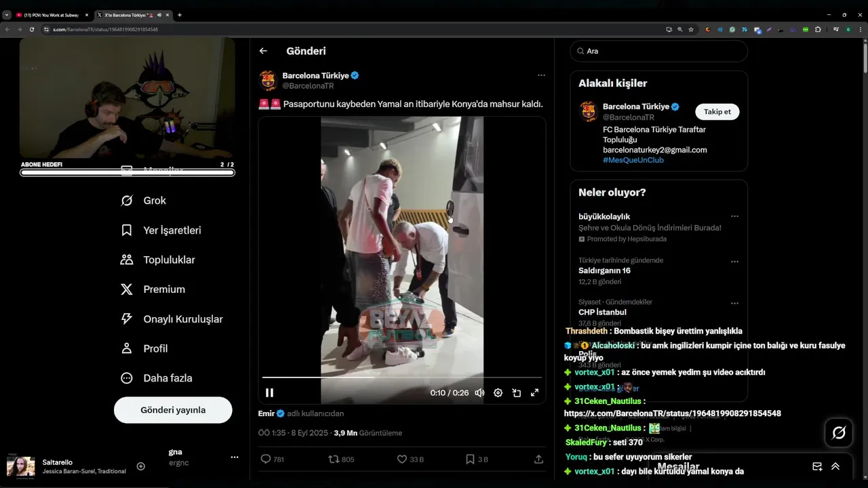Open the tab search dropdown

7,15
